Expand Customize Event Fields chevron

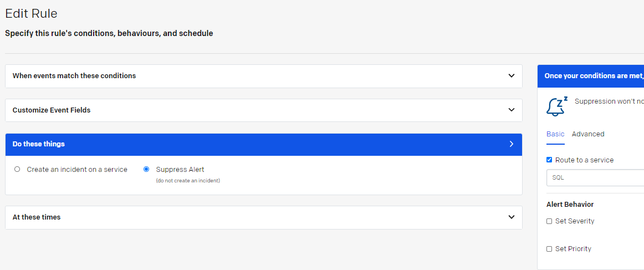click(x=512, y=110)
